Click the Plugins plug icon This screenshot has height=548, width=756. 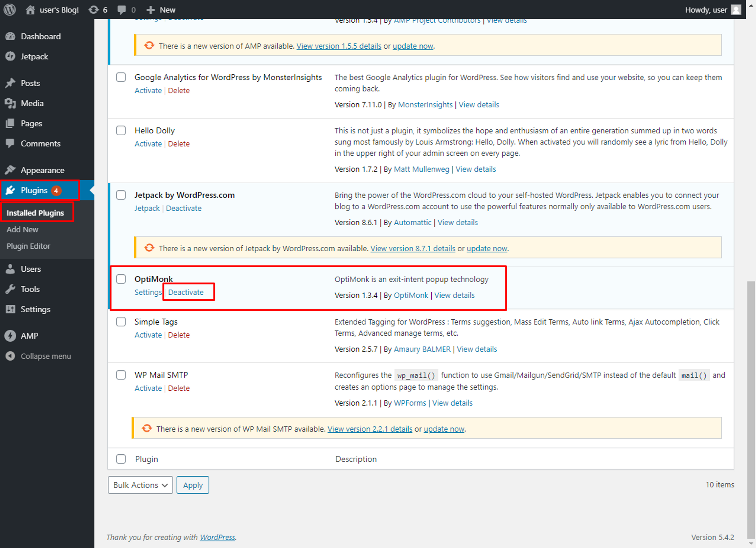(x=11, y=190)
